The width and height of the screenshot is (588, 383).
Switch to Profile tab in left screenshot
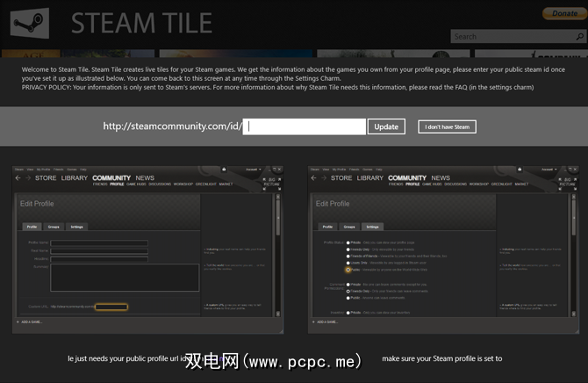[32, 227]
